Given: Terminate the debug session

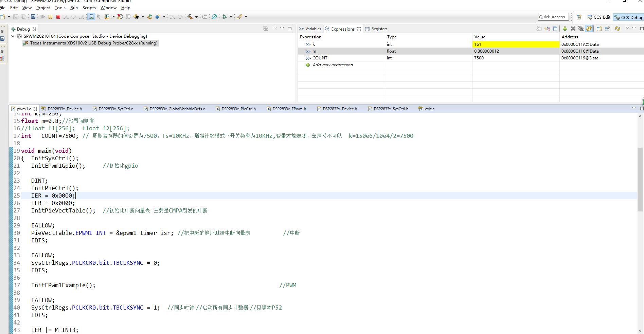Looking at the screenshot, I should click(x=58, y=16).
